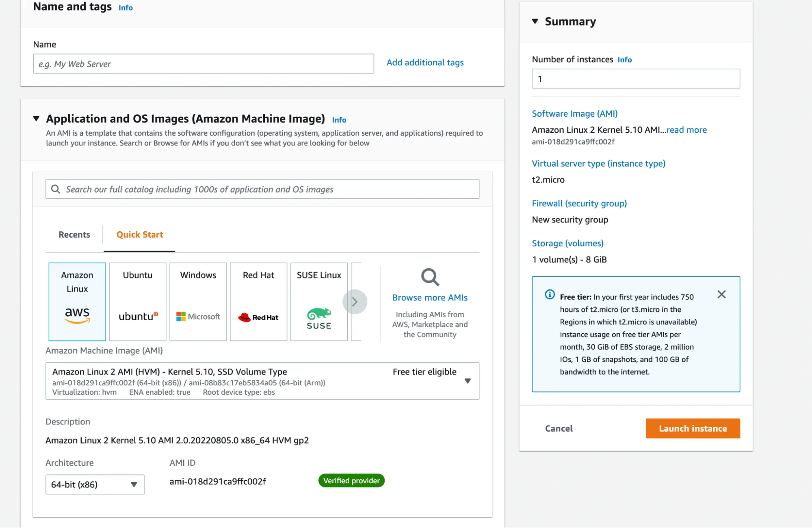Click the New security group text

(570, 219)
